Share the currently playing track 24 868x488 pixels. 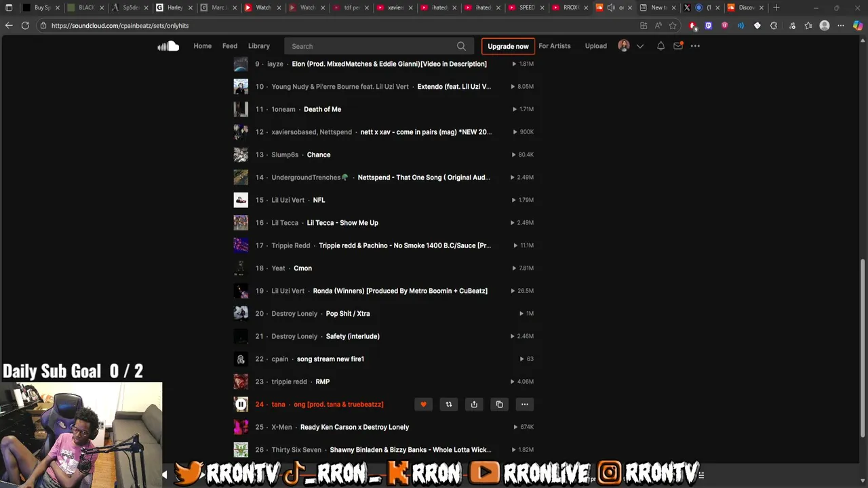click(x=474, y=405)
